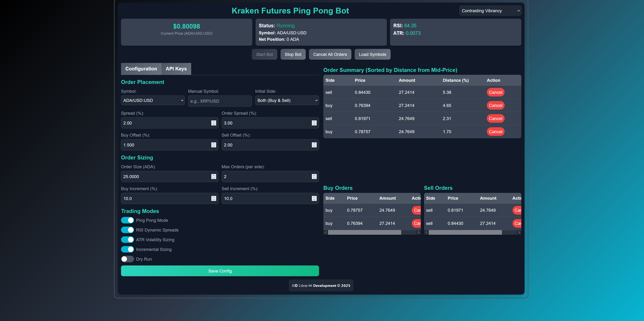The height and width of the screenshot is (321, 644).
Task: Click the Buy Increment (%) spinner arrows
Action: (x=213, y=198)
